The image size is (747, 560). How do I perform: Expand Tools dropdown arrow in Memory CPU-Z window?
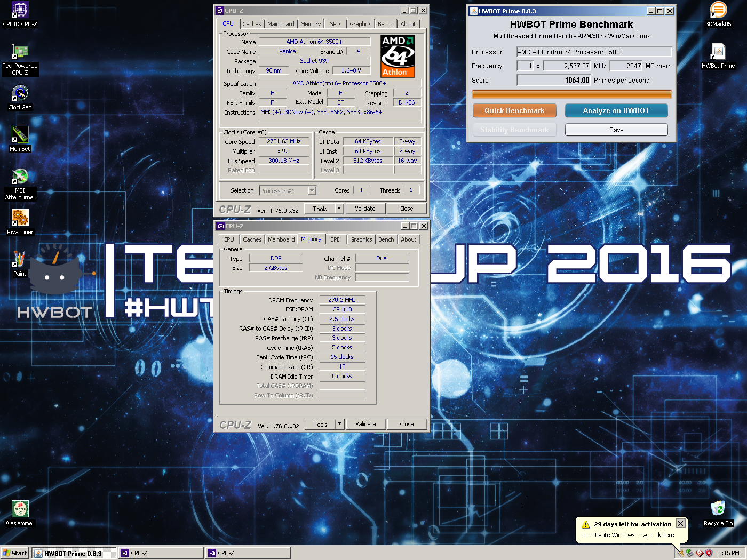click(x=339, y=424)
